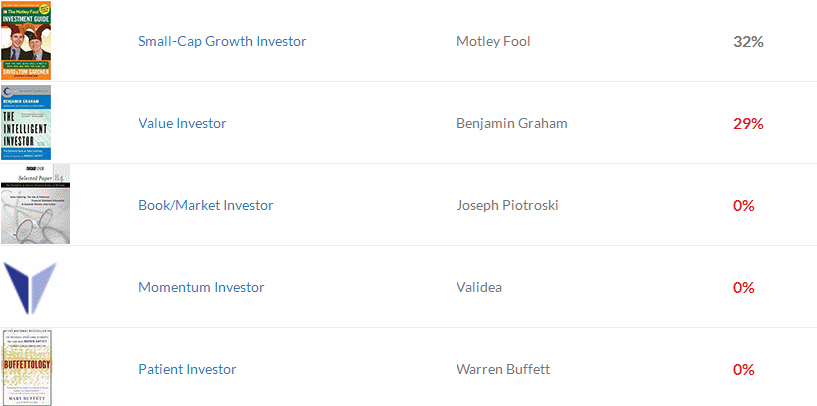Click the Benjamin Graham guru name
The width and height of the screenshot is (817, 406).
[512, 124]
